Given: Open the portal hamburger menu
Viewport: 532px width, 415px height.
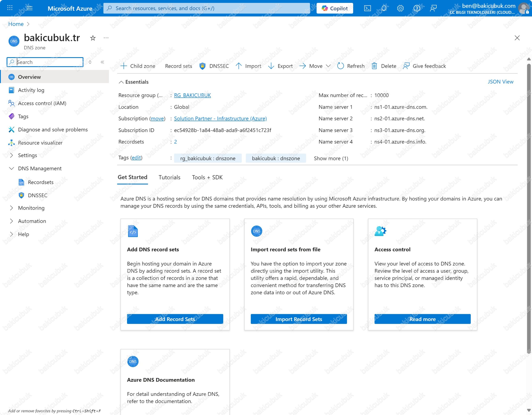Looking at the screenshot, I should (x=30, y=8).
